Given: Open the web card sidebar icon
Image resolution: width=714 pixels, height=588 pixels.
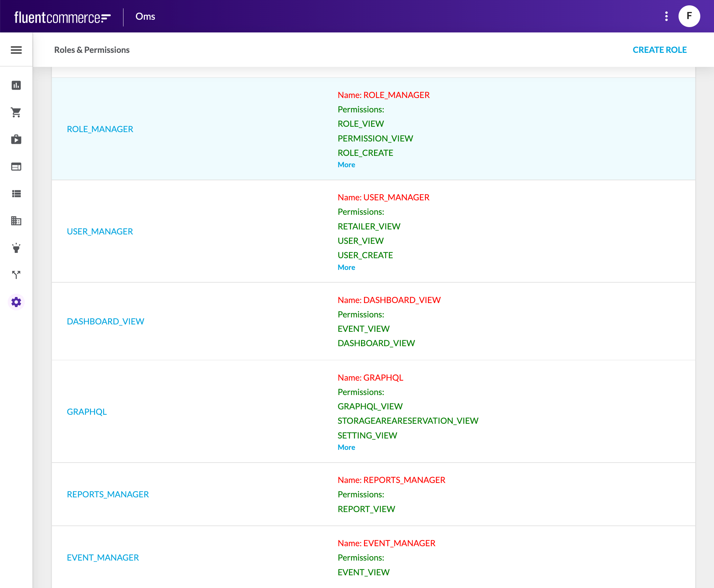Looking at the screenshot, I should pyautogui.click(x=16, y=167).
